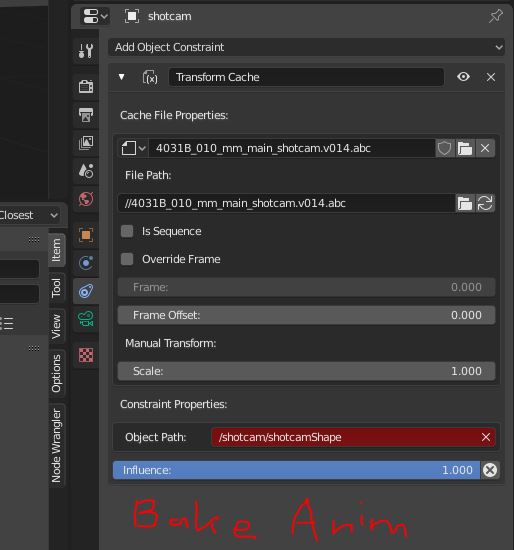Enable the Override Frame checkbox
514x550 pixels.
pos(127,259)
